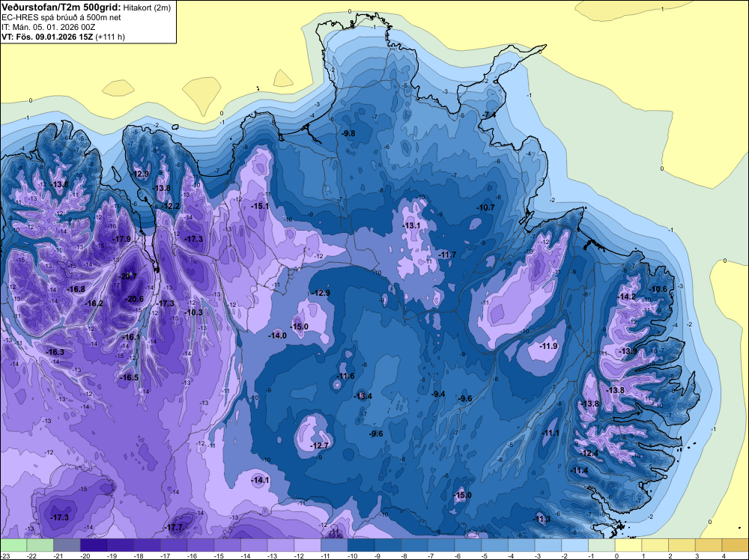Select the -11.7 temperature value
Image resolution: width=749 pixels, height=560 pixels.
click(x=448, y=255)
